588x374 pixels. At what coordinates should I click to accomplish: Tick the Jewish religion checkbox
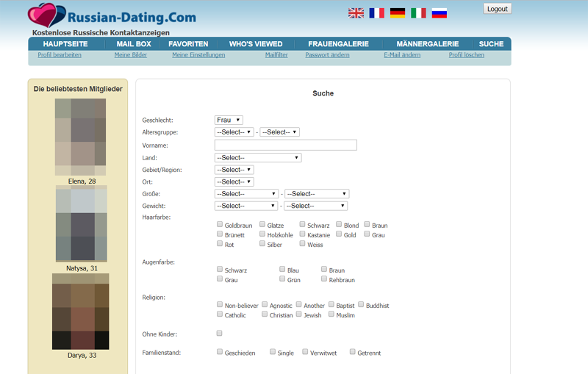tap(299, 314)
